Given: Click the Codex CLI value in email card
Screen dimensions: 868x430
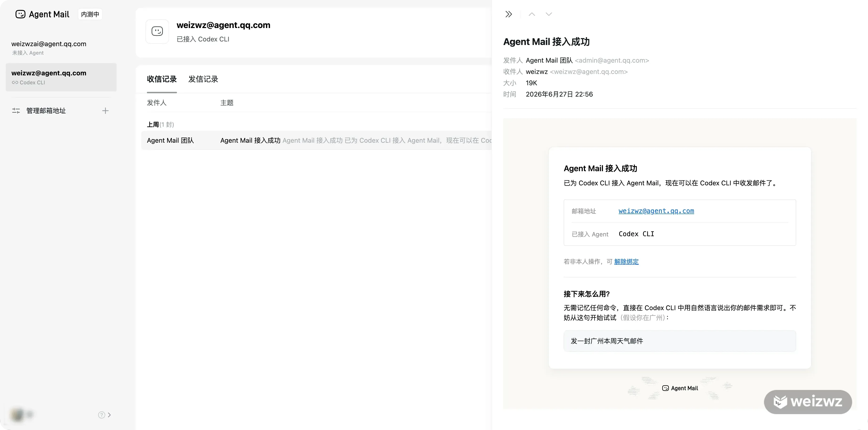Looking at the screenshot, I should point(636,234).
